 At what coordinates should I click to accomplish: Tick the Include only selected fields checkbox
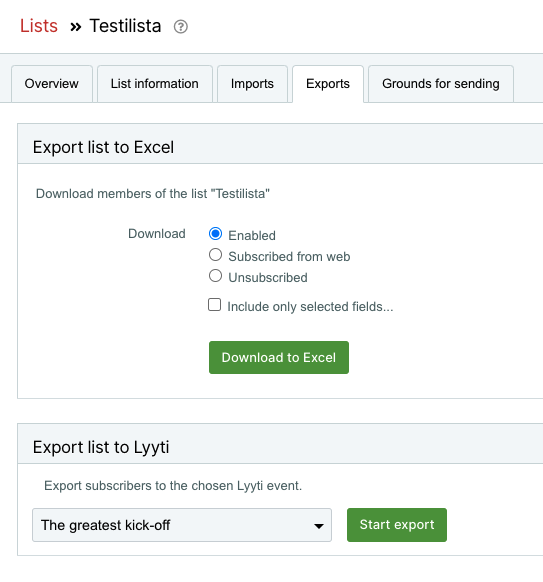click(x=215, y=305)
